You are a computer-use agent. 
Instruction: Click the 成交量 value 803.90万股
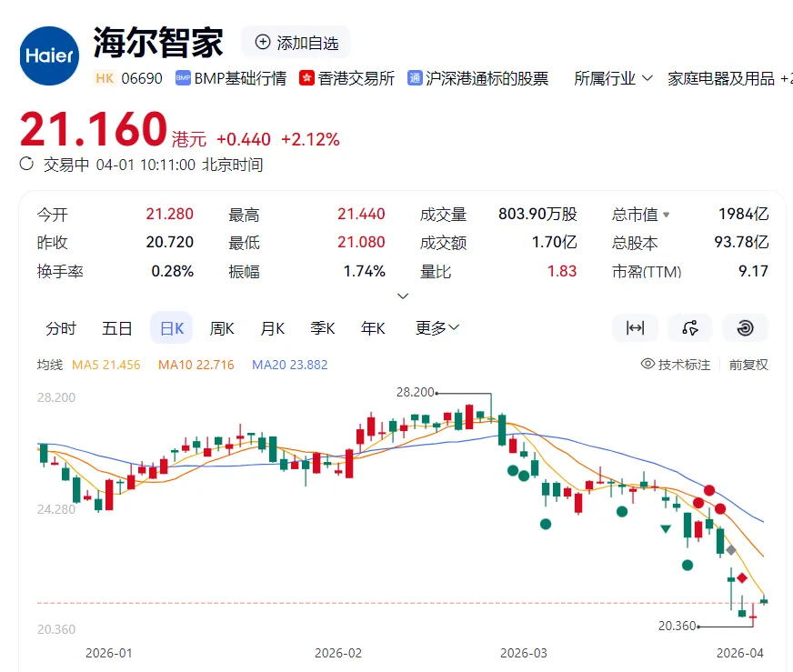537,214
